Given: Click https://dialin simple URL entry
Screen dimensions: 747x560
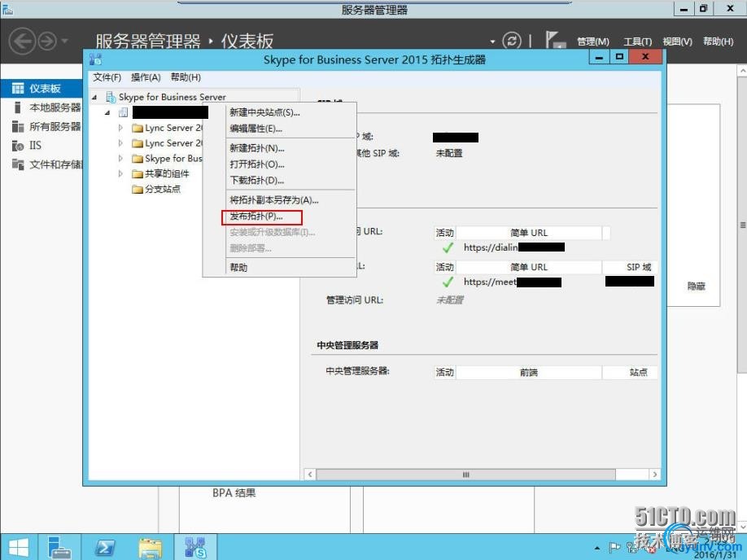Looking at the screenshot, I should [x=513, y=247].
